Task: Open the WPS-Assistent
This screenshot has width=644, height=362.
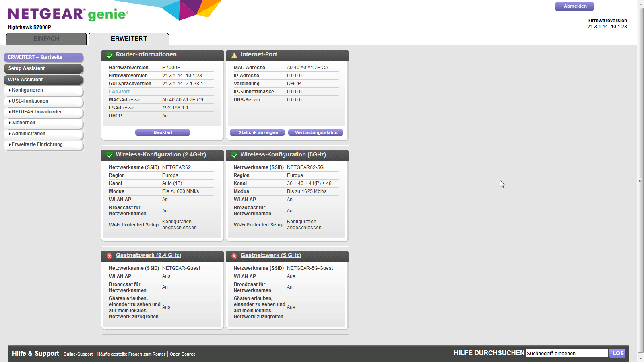Action: pyautogui.click(x=43, y=80)
